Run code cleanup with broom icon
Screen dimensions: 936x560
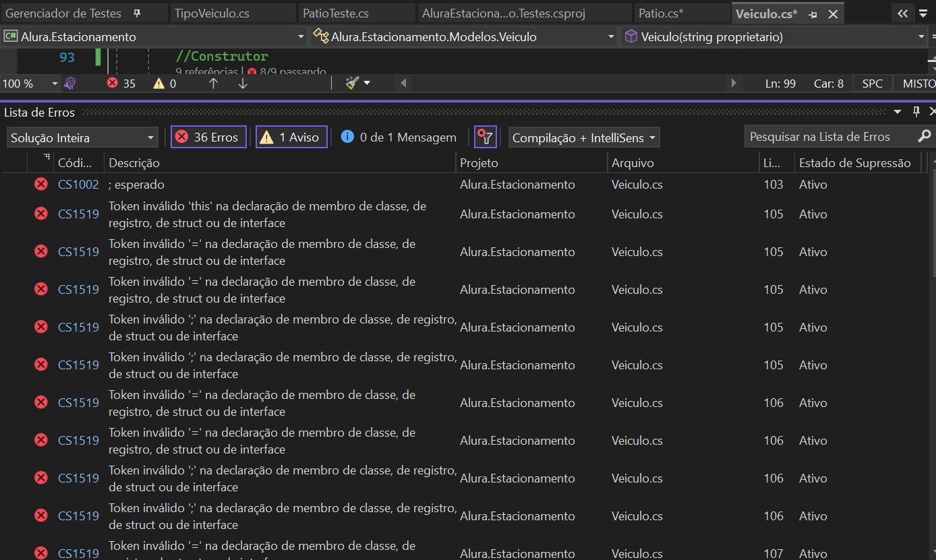(x=352, y=83)
